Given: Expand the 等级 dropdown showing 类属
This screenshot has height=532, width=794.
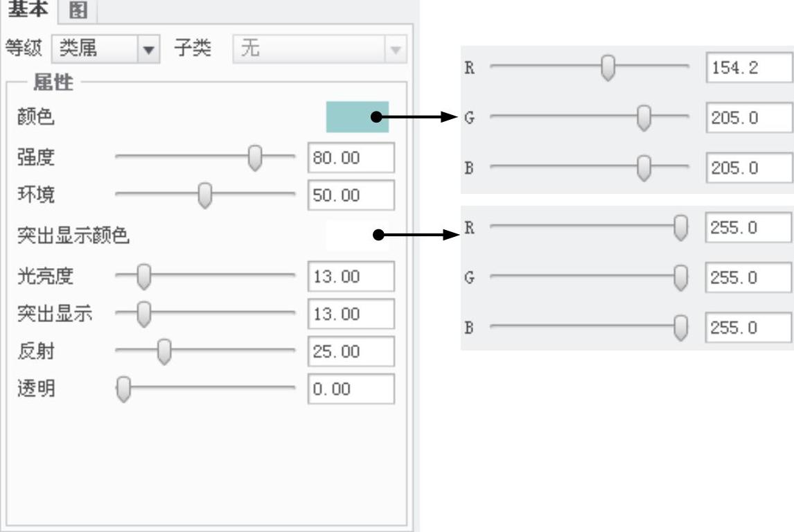Looking at the screenshot, I should point(106,49).
